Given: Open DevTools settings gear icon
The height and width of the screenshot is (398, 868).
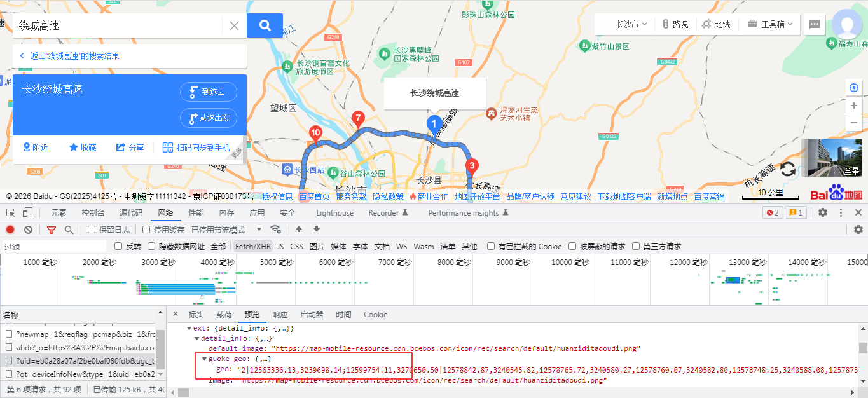Looking at the screenshot, I should click(823, 212).
